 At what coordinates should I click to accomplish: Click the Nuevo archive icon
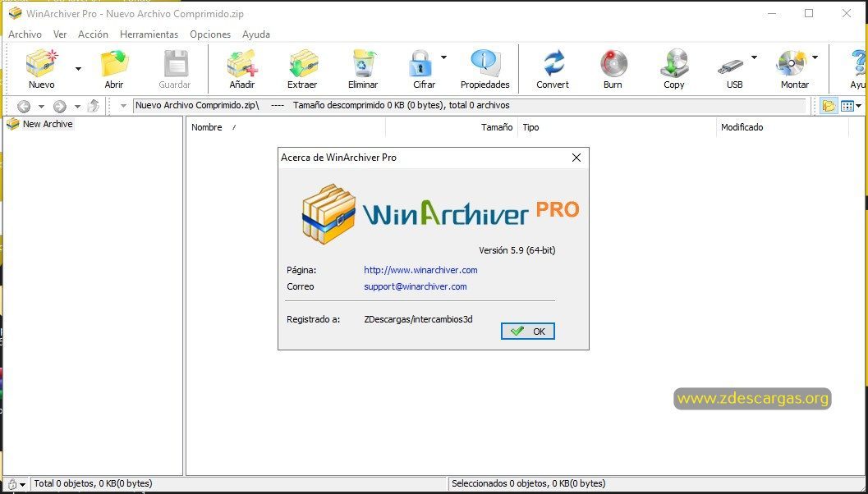(42, 63)
